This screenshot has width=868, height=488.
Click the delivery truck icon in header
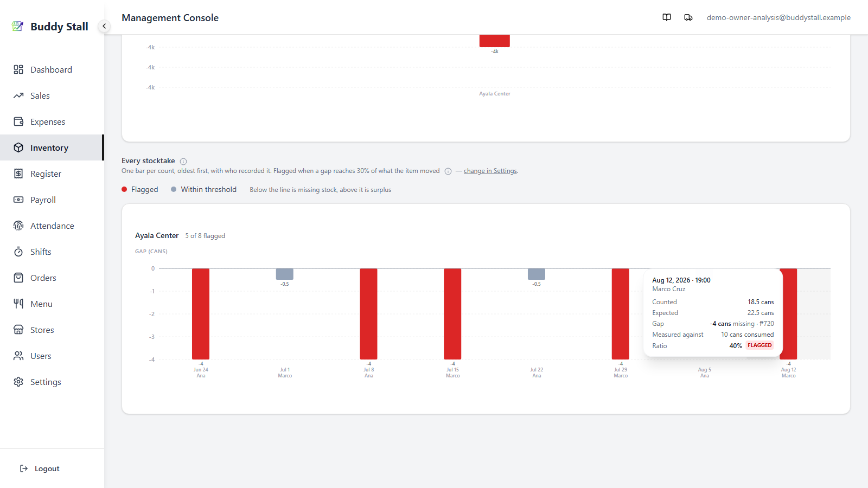click(x=688, y=17)
